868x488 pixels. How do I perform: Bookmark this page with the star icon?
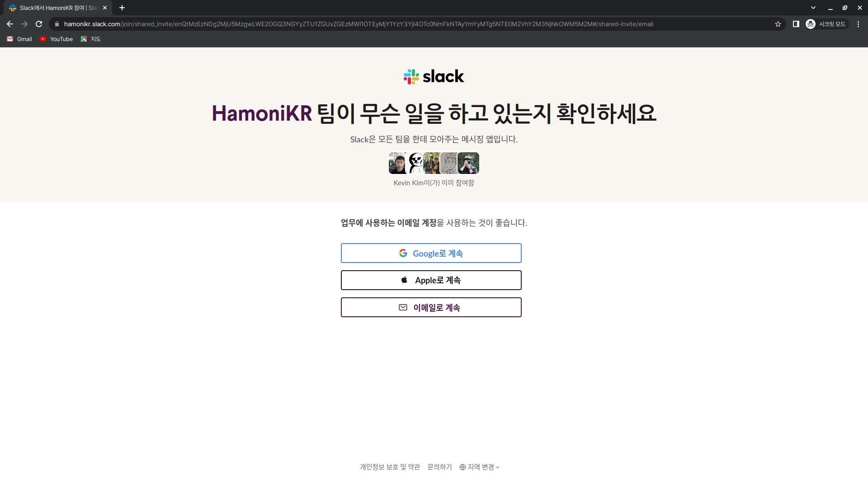[x=778, y=24]
